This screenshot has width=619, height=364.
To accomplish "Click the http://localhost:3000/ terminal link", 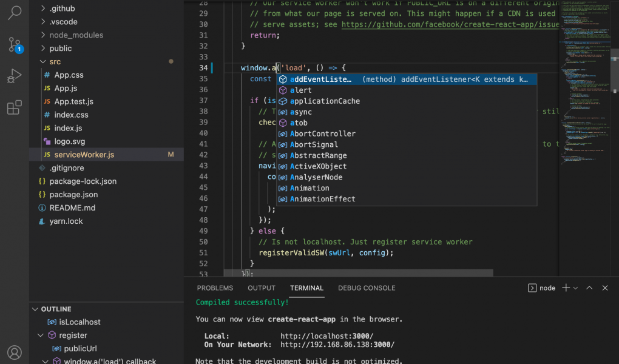I will [x=327, y=336].
